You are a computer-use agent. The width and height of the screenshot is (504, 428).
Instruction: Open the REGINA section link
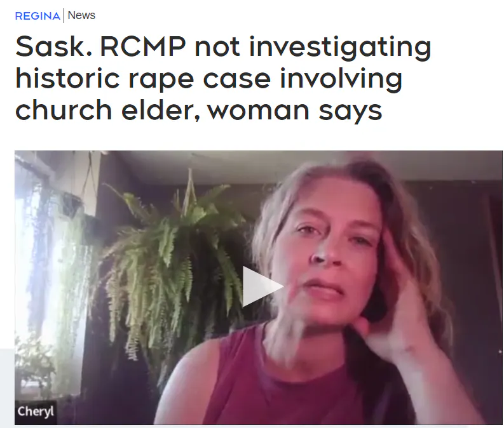pos(37,16)
